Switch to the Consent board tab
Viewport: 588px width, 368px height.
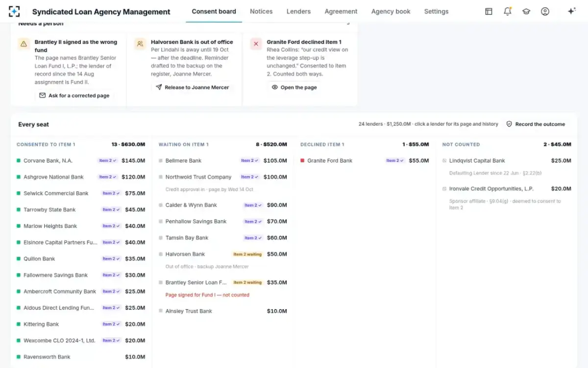pos(214,11)
